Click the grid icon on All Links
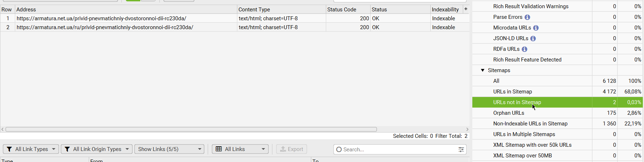This screenshot has height=162, width=644. [x=219, y=149]
